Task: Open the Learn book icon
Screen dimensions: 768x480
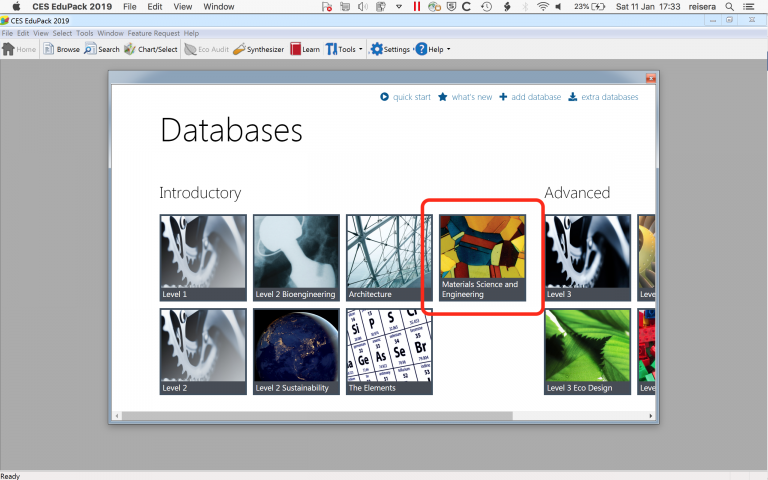Action: pyautogui.click(x=295, y=49)
